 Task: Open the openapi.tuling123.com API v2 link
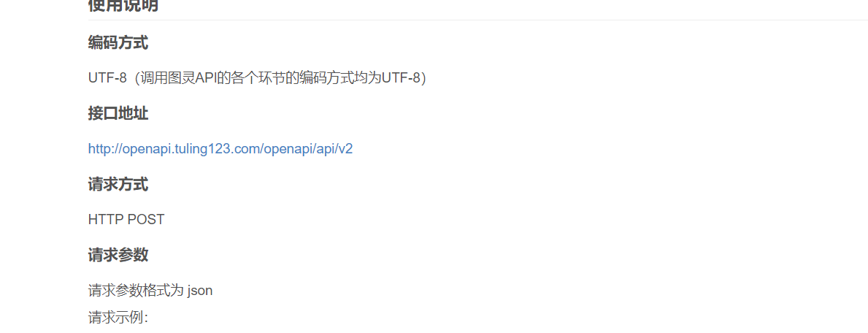(220, 149)
